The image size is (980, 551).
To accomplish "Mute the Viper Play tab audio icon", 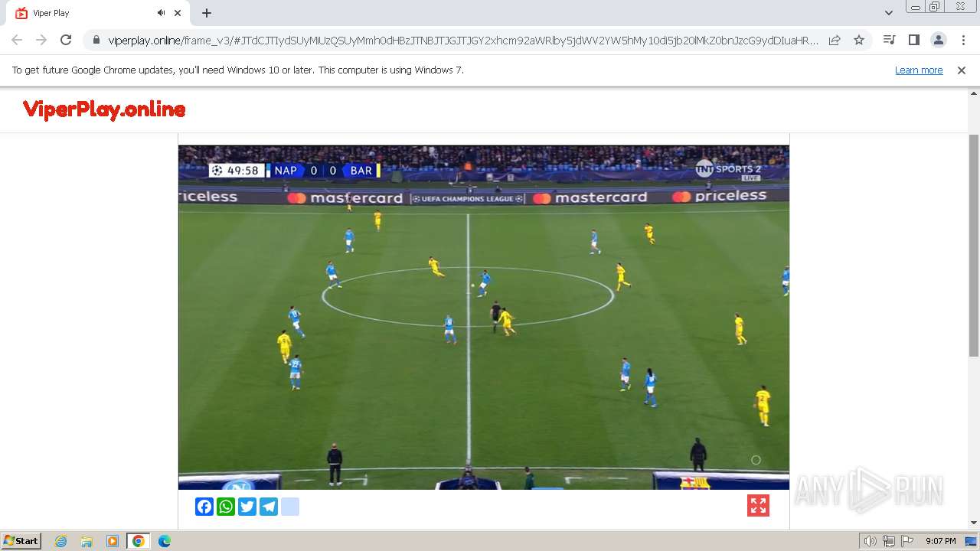I will point(161,13).
